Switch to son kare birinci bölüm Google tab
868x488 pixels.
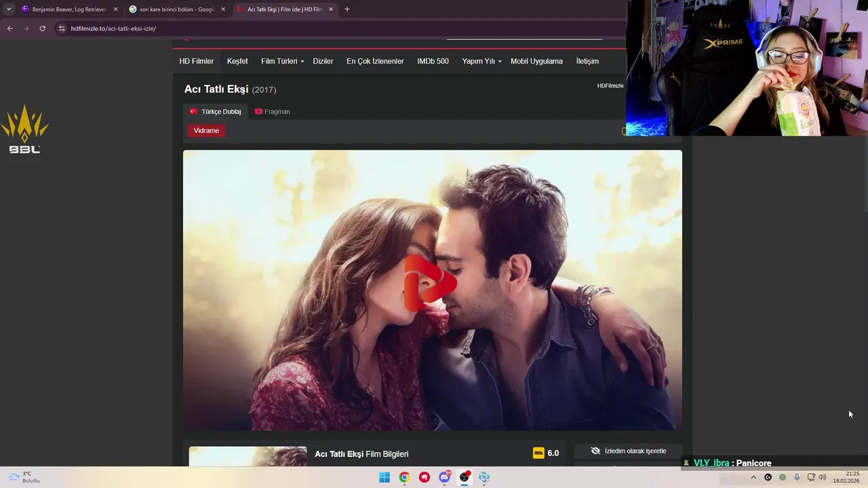pyautogui.click(x=177, y=9)
